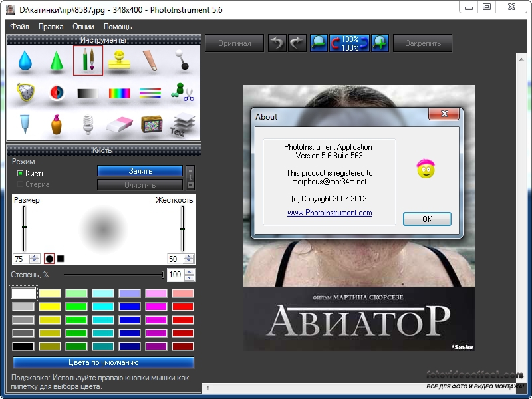Increase Размер value with up spinner

tap(35, 257)
